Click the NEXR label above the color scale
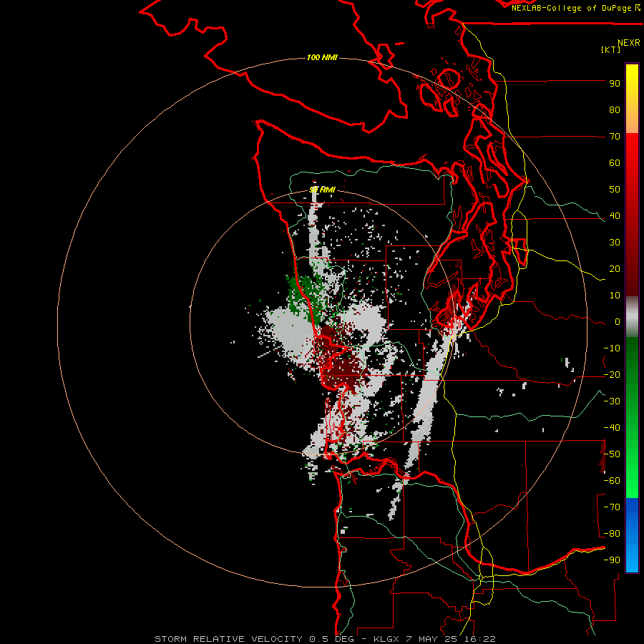 click(x=629, y=43)
